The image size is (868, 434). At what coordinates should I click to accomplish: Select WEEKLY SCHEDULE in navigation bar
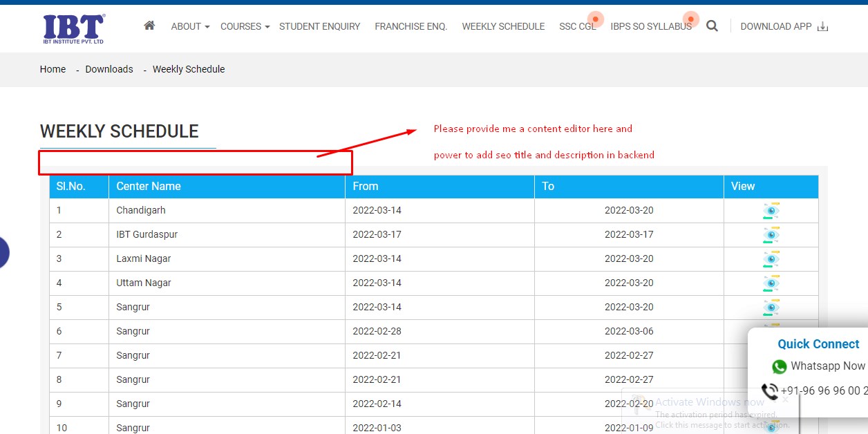[503, 26]
